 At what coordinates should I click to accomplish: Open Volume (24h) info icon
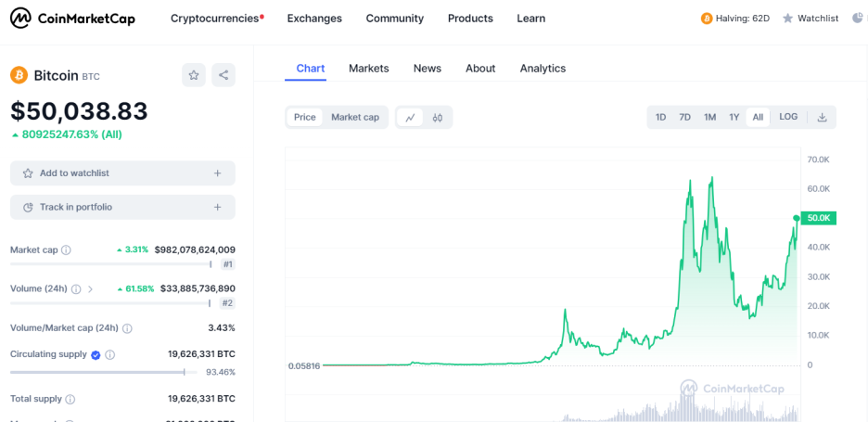pyautogui.click(x=76, y=288)
